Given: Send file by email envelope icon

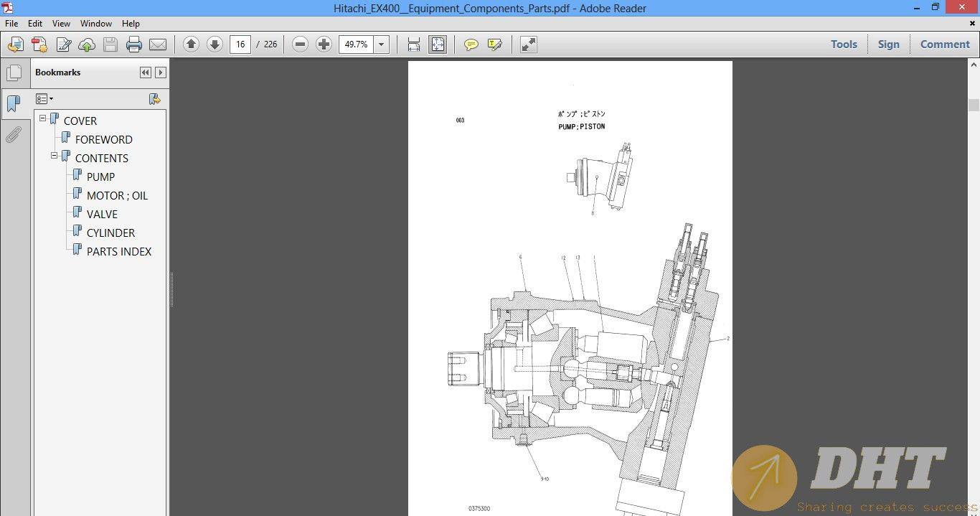Looking at the screenshot, I should point(158,44).
